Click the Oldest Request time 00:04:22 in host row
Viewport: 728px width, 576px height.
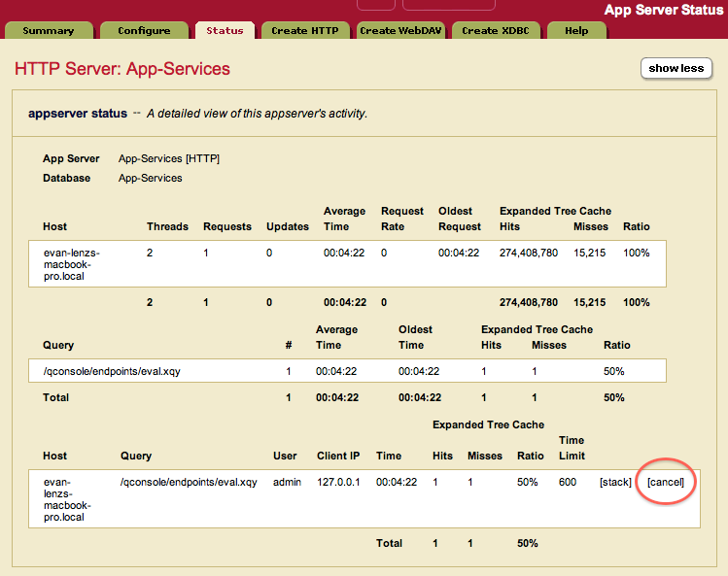coord(459,253)
